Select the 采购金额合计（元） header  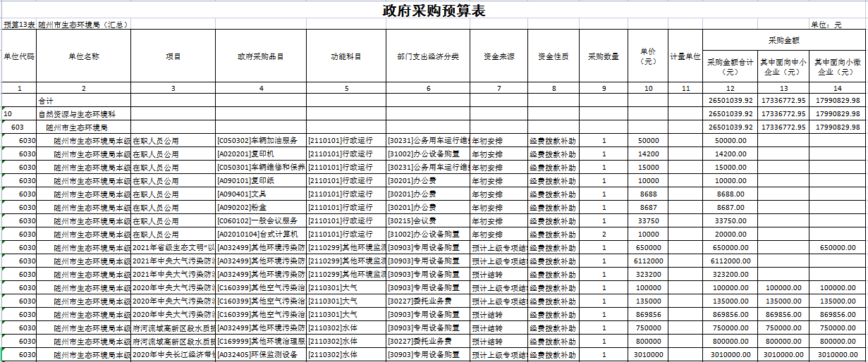[x=731, y=66]
